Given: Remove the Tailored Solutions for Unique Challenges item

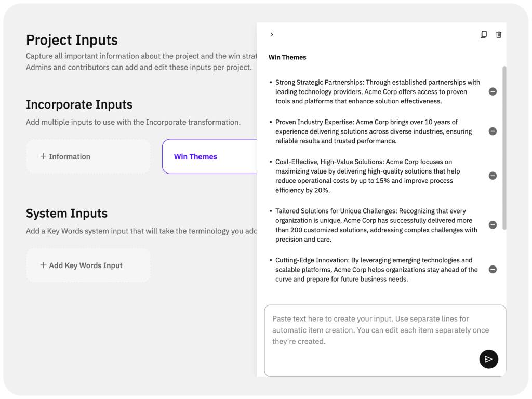Looking at the screenshot, I should pyautogui.click(x=493, y=225).
